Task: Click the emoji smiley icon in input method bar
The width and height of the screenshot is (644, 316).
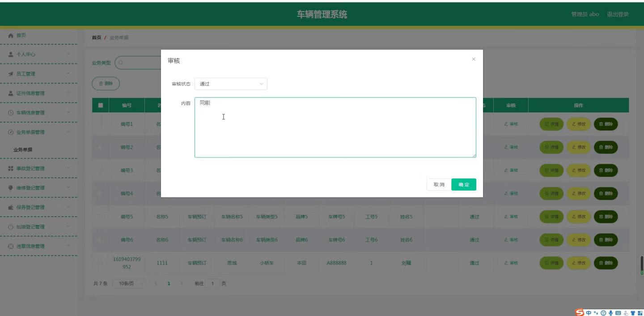Action: click(603, 312)
